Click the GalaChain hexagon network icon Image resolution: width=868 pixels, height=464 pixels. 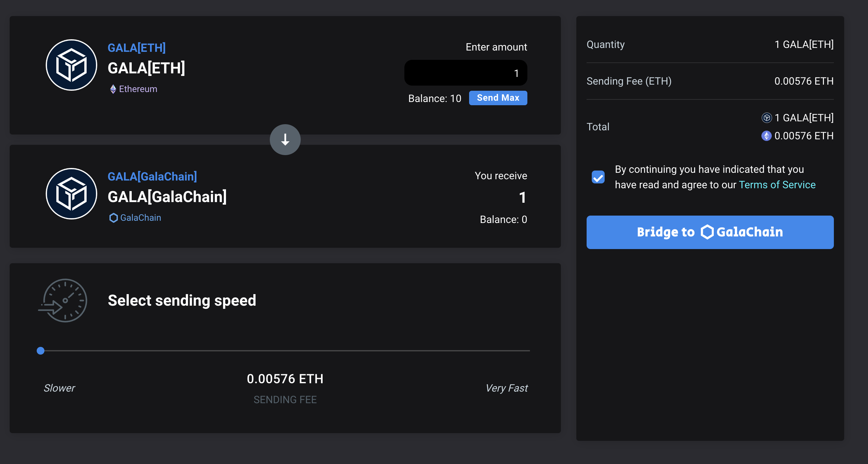point(114,218)
